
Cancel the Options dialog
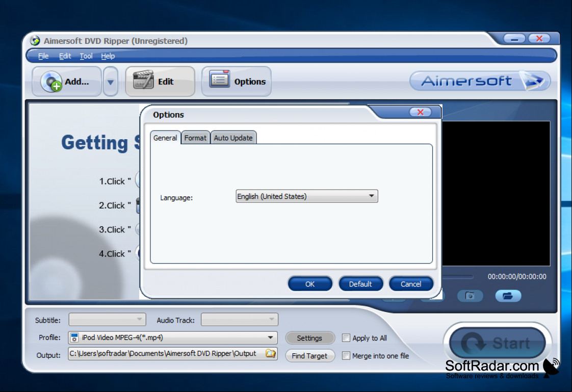coord(411,284)
